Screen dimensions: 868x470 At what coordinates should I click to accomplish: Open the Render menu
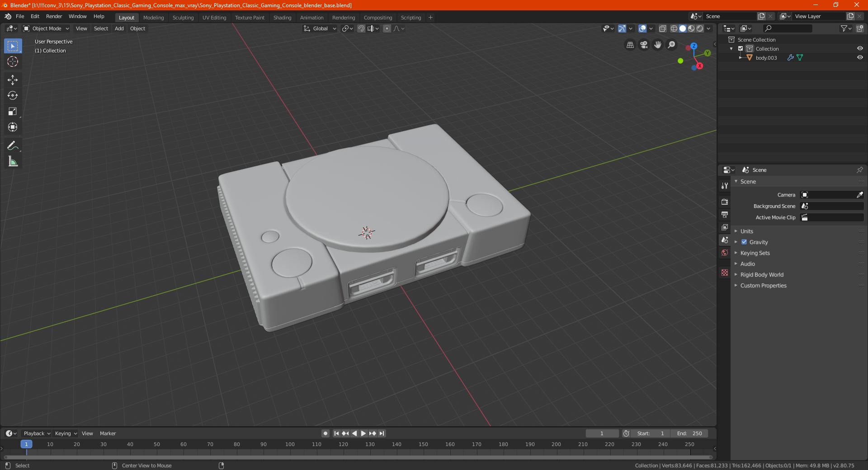pos(54,16)
